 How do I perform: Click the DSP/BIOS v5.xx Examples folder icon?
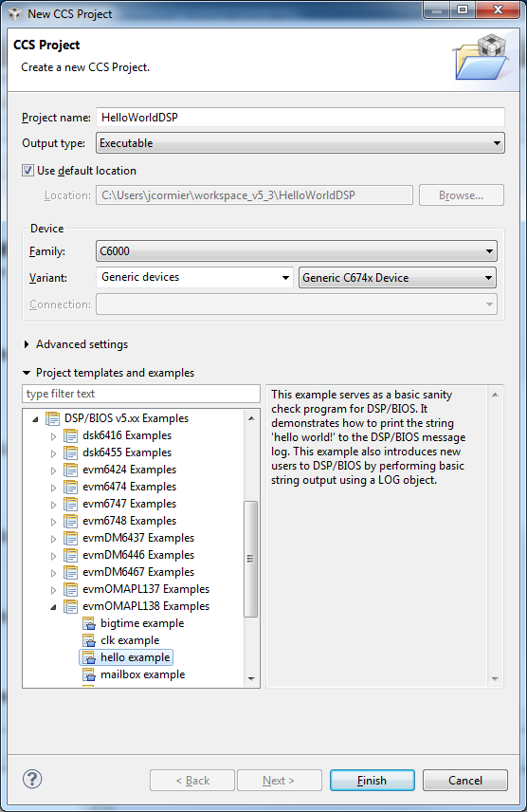(x=53, y=418)
